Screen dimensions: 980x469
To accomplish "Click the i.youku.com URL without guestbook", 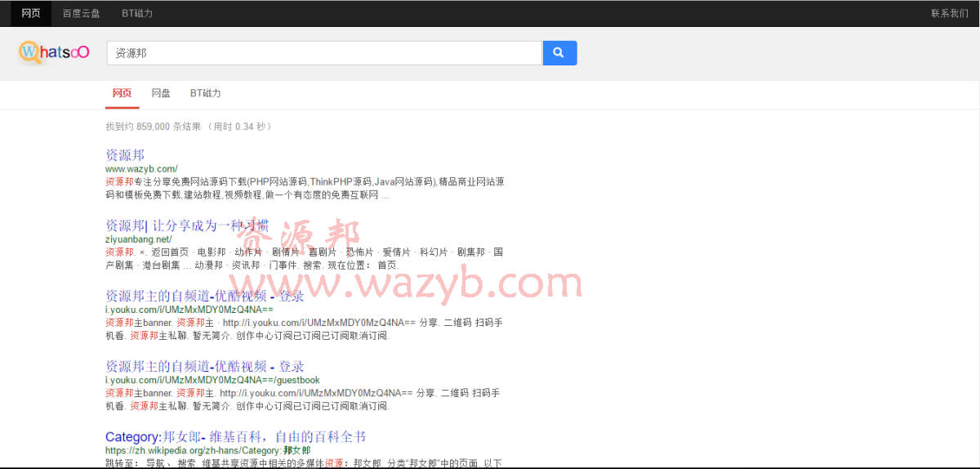I will click(189, 310).
